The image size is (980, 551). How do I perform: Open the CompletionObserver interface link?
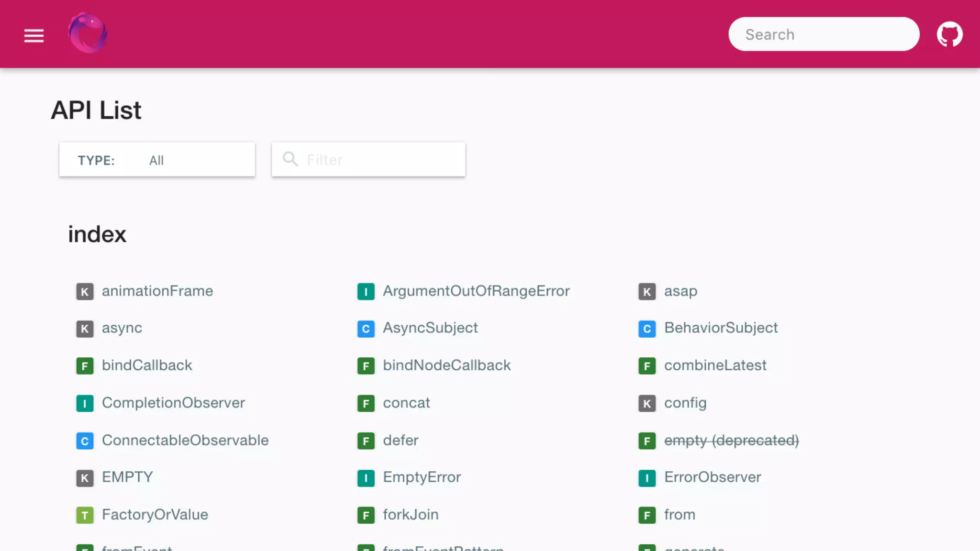(x=173, y=403)
